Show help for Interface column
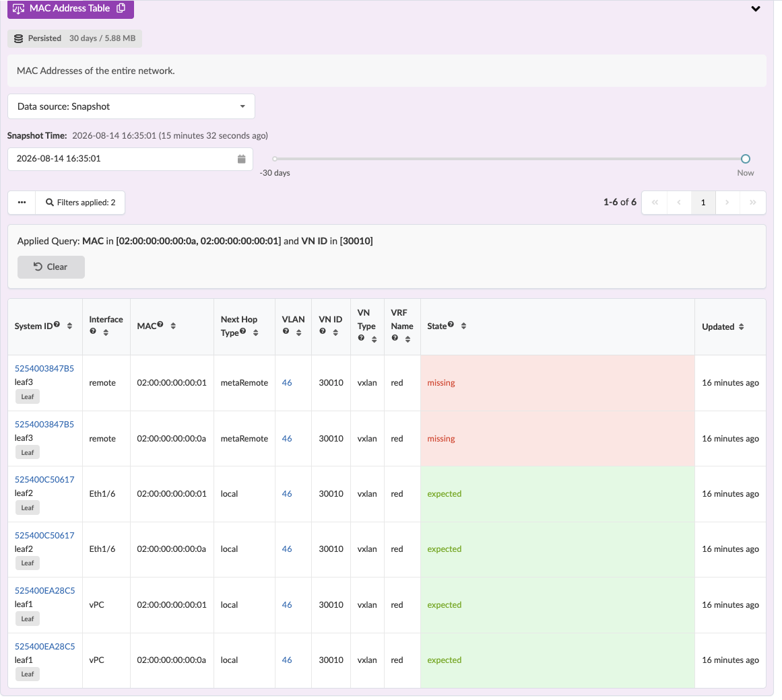Image resolution: width=782 pixels, height=700 pixels. (x=93, y=331)
